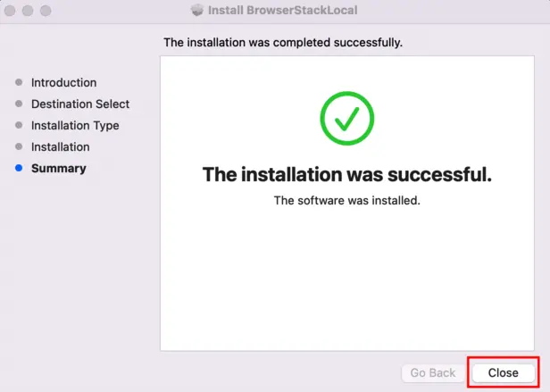Click the "The installation was successful." heading

pos(346,174)
